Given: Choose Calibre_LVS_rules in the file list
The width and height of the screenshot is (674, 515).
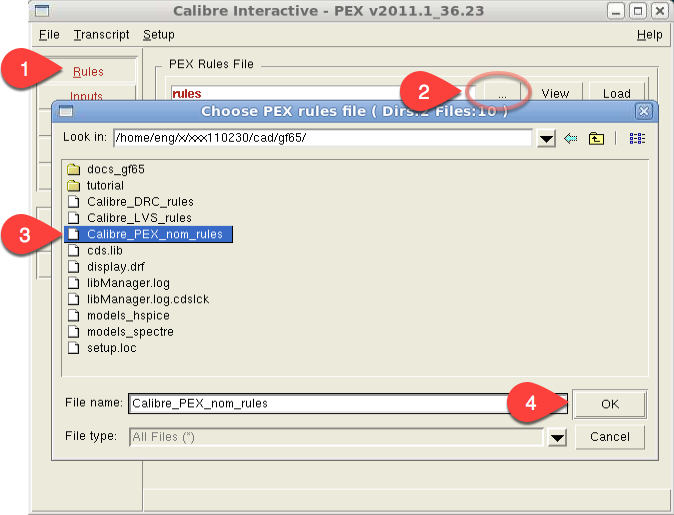Looking at the screenshot, I should [139, 218].
